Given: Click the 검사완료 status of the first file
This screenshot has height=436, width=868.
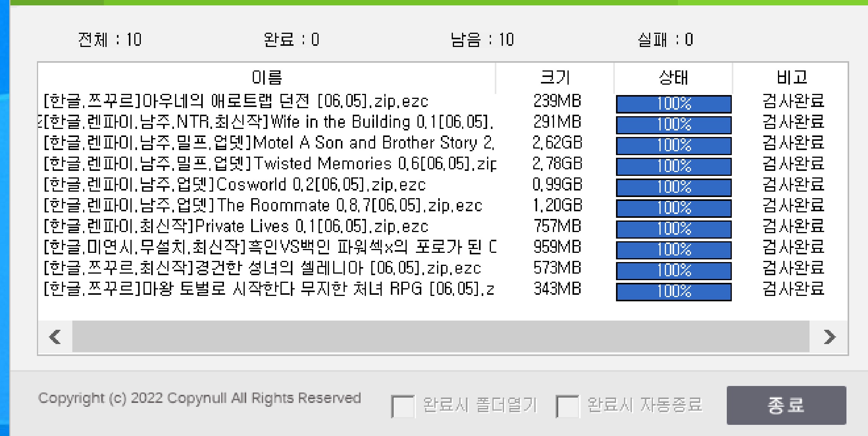Looking at the screenshot, I should (794, 102).
